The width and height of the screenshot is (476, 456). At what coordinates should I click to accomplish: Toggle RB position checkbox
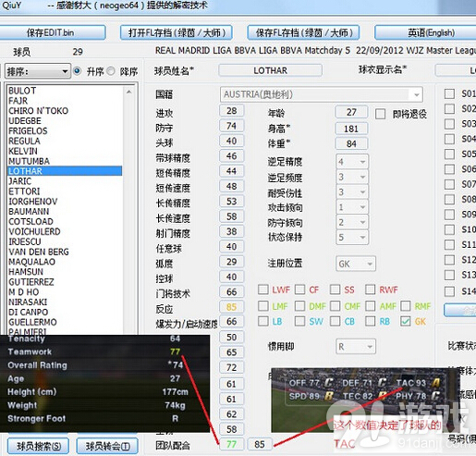[370, 321]
